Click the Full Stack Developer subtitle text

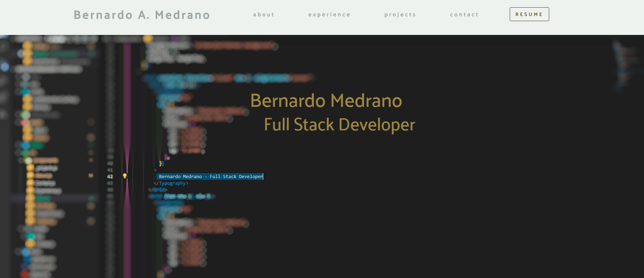(x=339, y=124)
